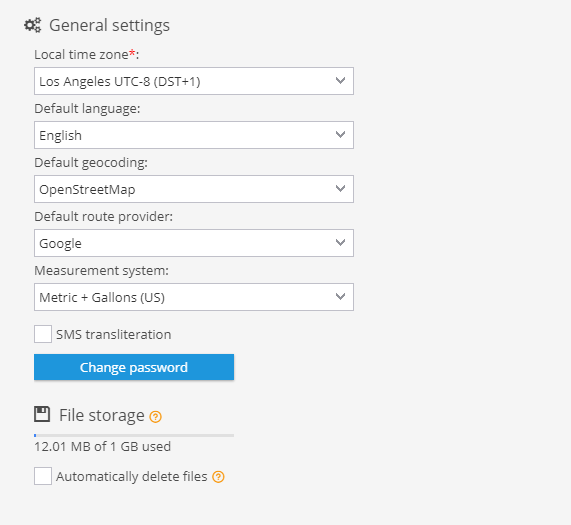Click the 12.01 MB of 1 GB used text
Image resolution: width=571 pixels, height=525 pixels.
point(102,446)
